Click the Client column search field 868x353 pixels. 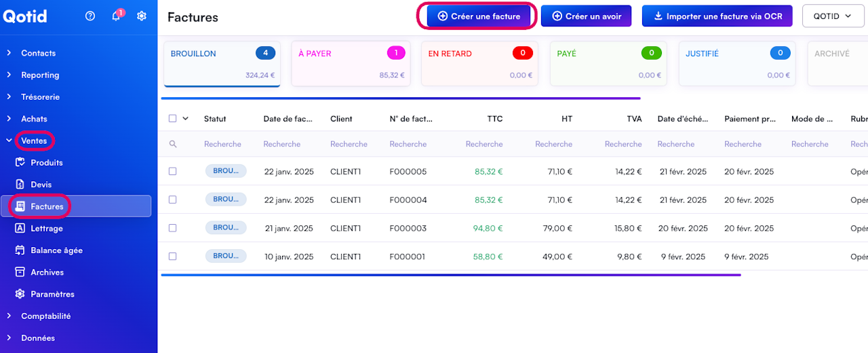coord(349,144)
